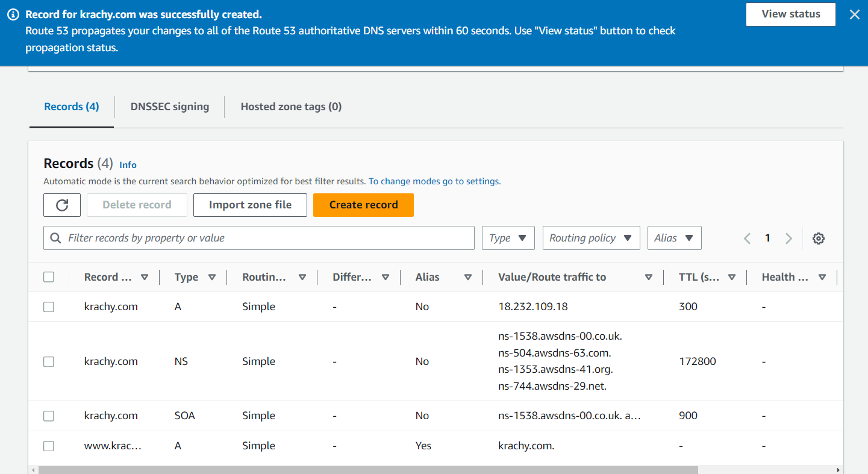Click TTL value 300

point(688,307)
